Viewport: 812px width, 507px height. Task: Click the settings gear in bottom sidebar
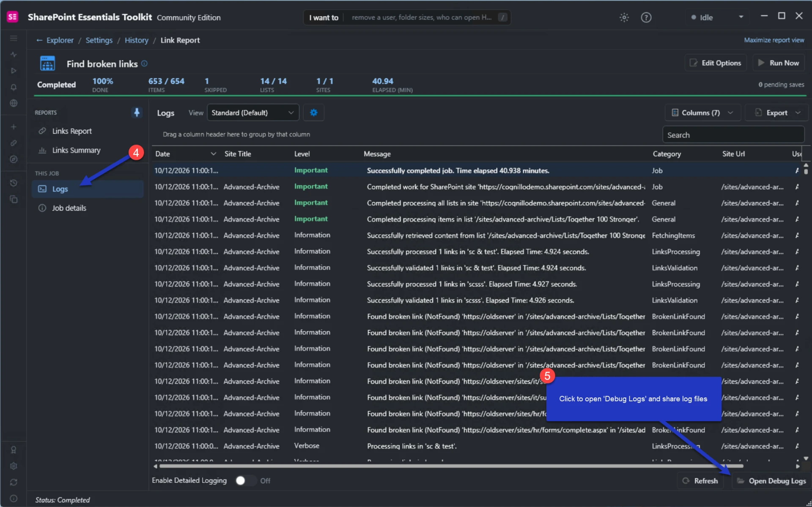tap(14, 466)
